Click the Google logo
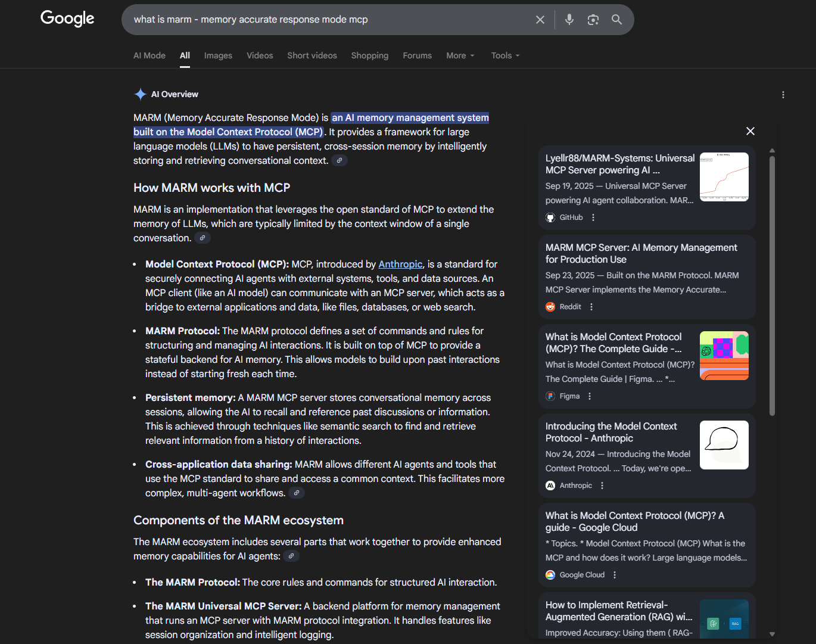 [x=67, y=18]
